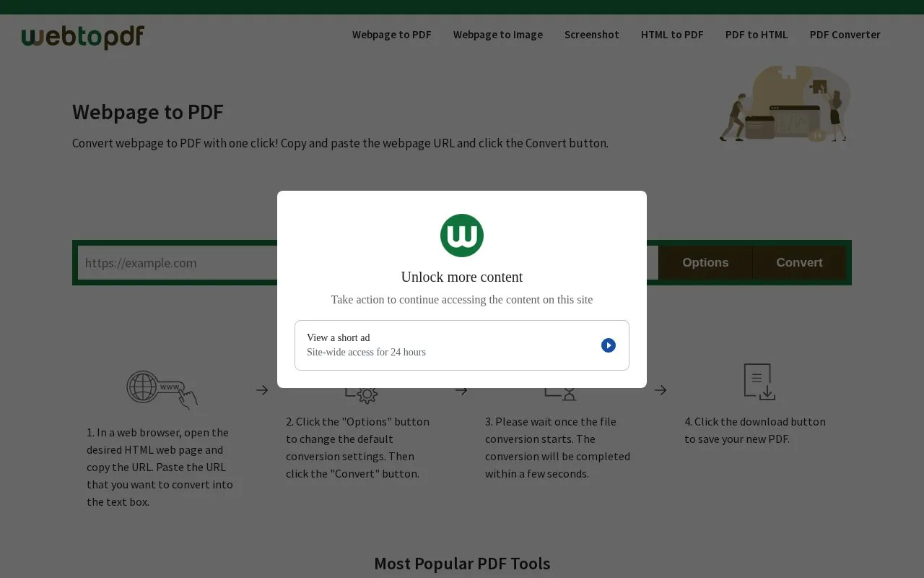Click the Convert webpage to PDF description text
The width and height of the screenshot is (924, 578).
[340, 143]
